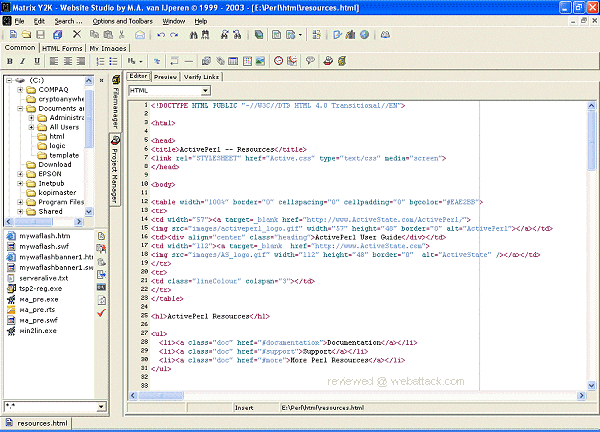Redo the edit with the redo arrow
This screenshot has height=432, width=600.
tap(174, 35)
